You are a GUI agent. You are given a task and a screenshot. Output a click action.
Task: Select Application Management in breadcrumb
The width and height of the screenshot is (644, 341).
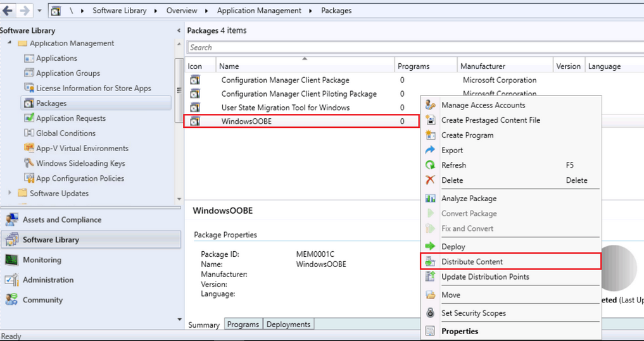259,11
